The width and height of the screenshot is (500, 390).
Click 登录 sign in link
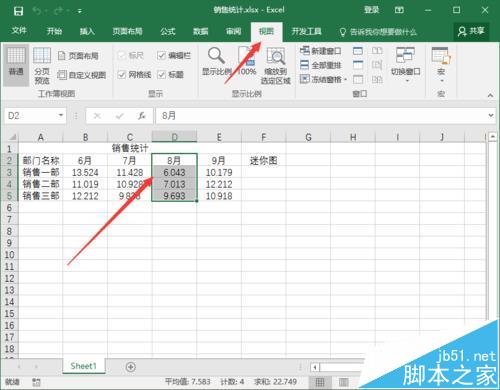point(371,10)
